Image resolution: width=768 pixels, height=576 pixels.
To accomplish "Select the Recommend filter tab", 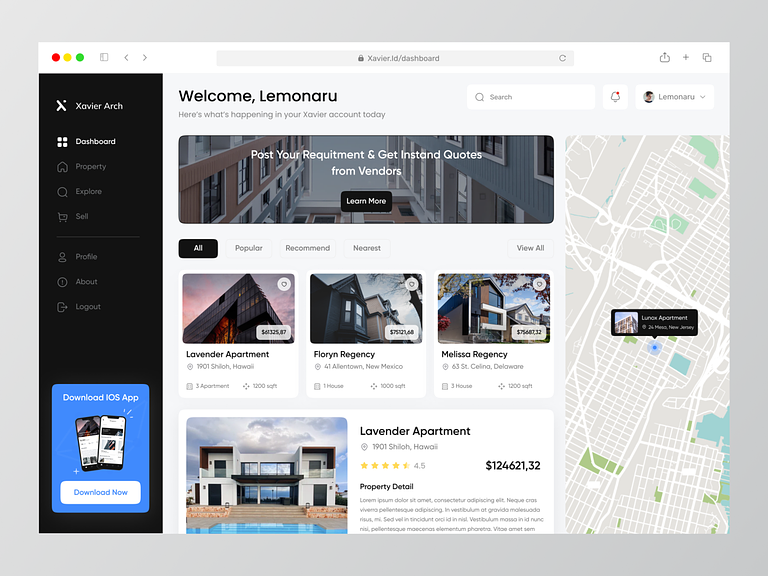I will [308, 248].
